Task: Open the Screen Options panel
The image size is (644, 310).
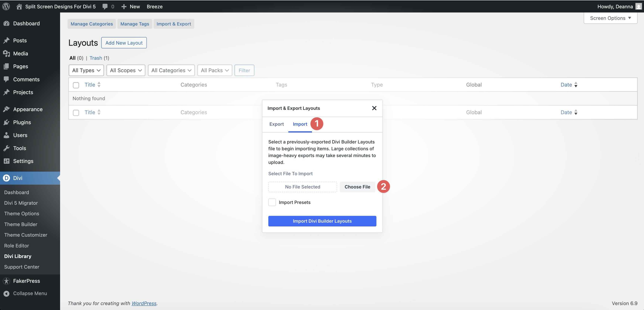Action: 610,18
